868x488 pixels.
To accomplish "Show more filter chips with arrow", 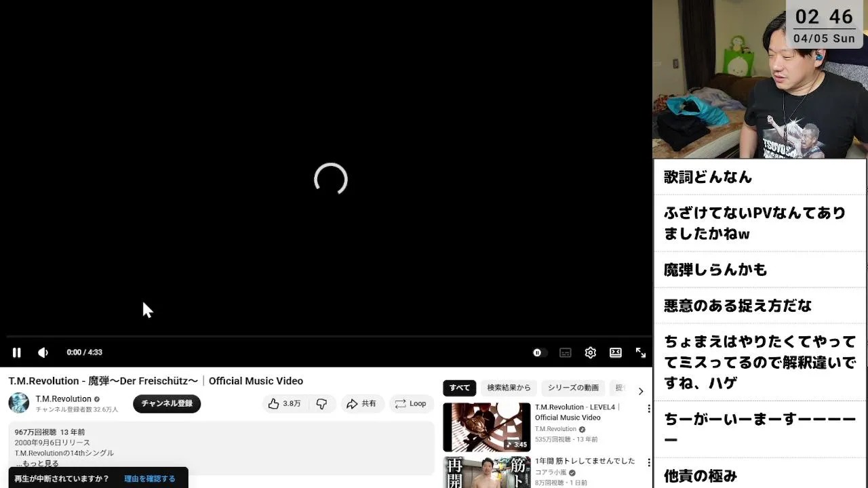I will pos(641,391).
